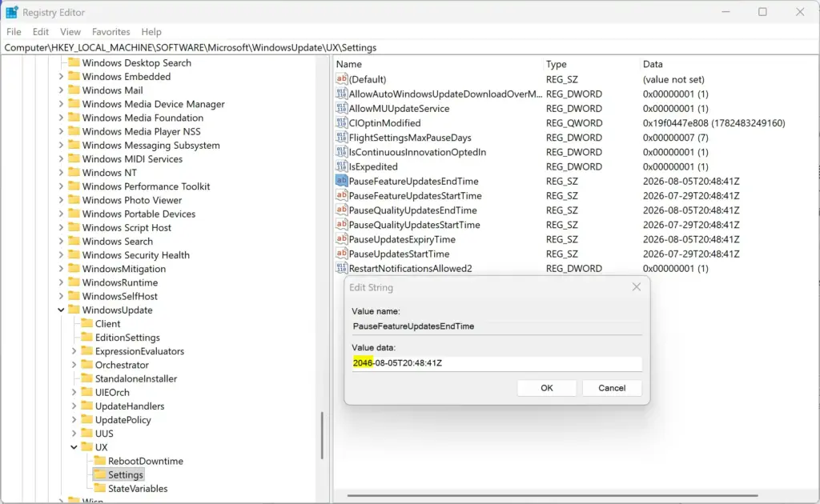Click the Registry Editor app icon

(x=11, y=12)
